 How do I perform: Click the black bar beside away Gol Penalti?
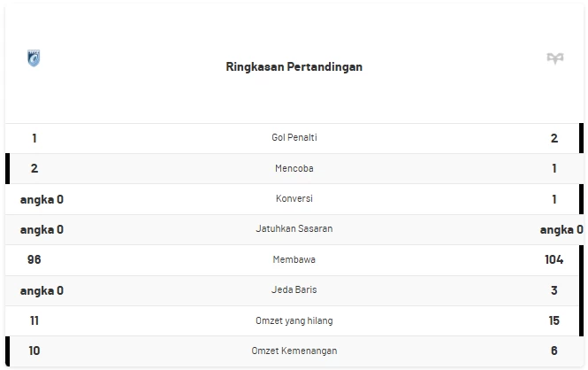(x=582, y=138)
